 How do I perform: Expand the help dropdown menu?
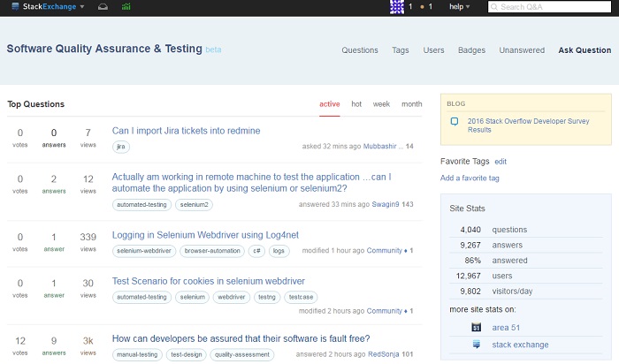460,7
